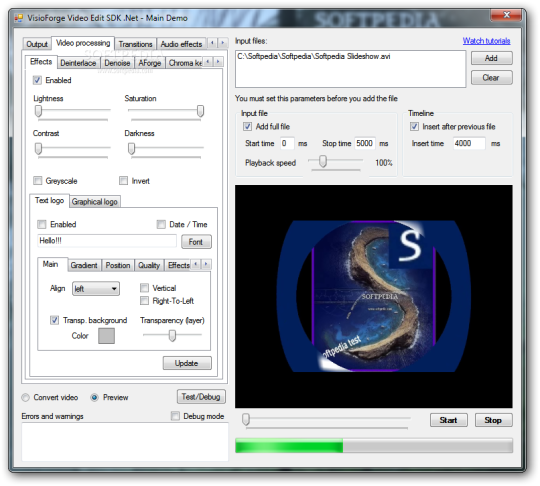The image size is (540, 486).
Task: Click the Transparency (layer) slider handle
Action: 172,335
